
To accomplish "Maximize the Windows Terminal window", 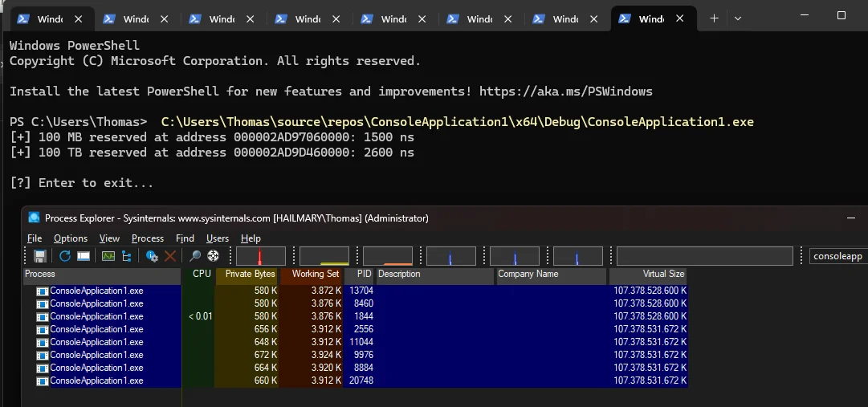I will click(x=841, y=15).
